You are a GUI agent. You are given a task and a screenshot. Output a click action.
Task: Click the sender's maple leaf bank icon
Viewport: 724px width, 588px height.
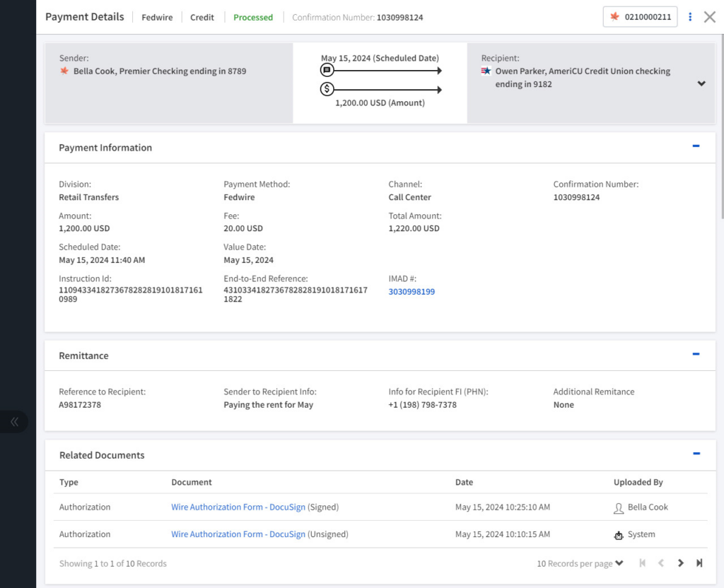pyautogui.click(x=64, y=71)
